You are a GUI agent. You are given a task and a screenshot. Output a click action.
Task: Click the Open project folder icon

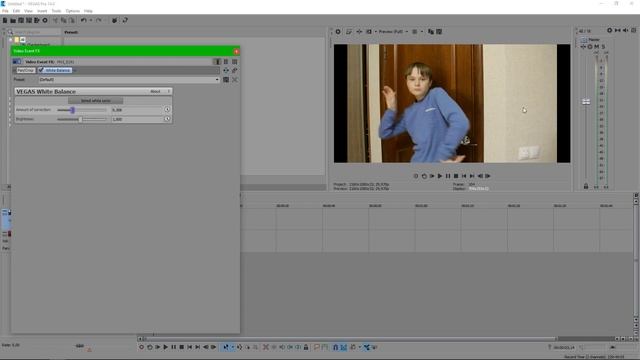13,20
